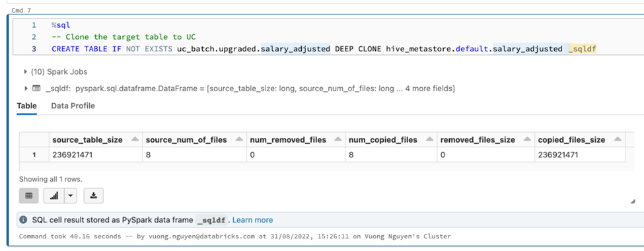Viewport: 644px width, 251px height.
Task: Click the Cmd 7 cell label
Action: click(20, 10)
